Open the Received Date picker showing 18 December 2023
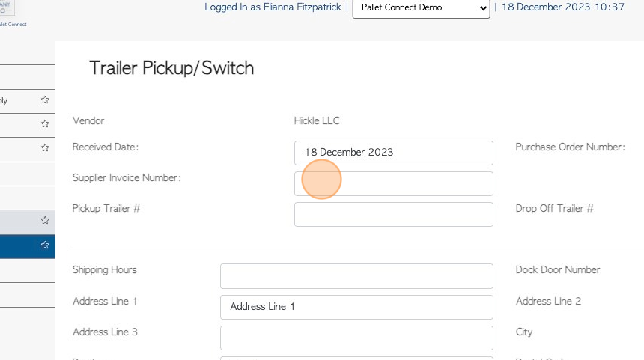 (x=393, y=153)
